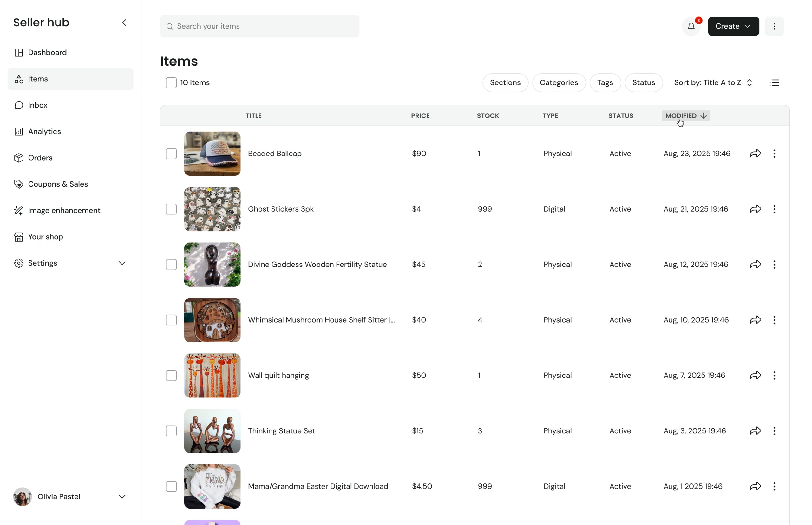Screen dimensions: 812x525
Task: Open Beaded Ballcap thumbnail image
Action: point(212,154)
